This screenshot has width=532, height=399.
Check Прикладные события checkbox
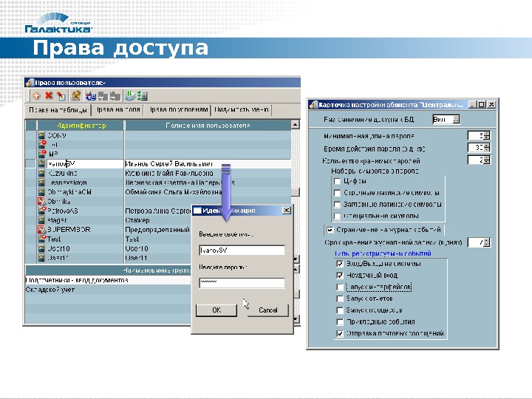click(x=340, y=321)
